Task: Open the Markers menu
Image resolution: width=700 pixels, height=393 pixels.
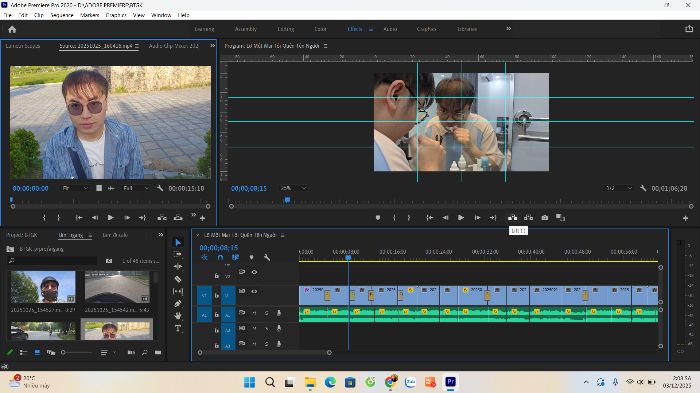Action: 89,15
